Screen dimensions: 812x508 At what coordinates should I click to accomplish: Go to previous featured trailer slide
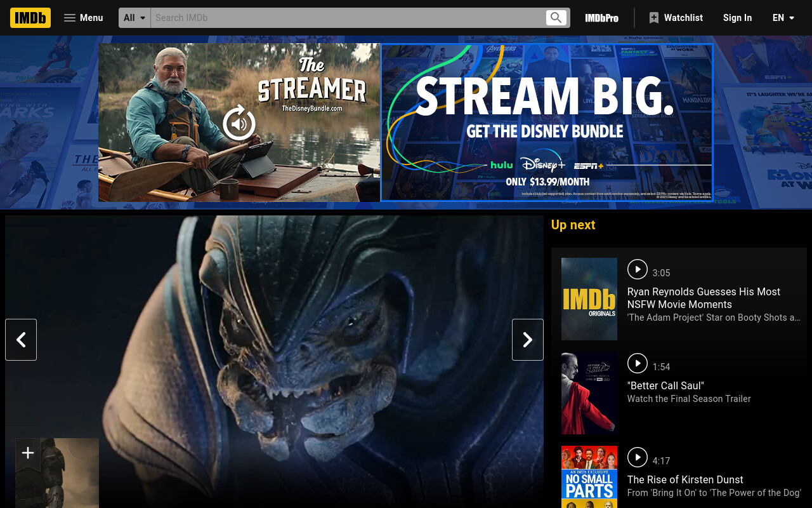coord(21,340)
